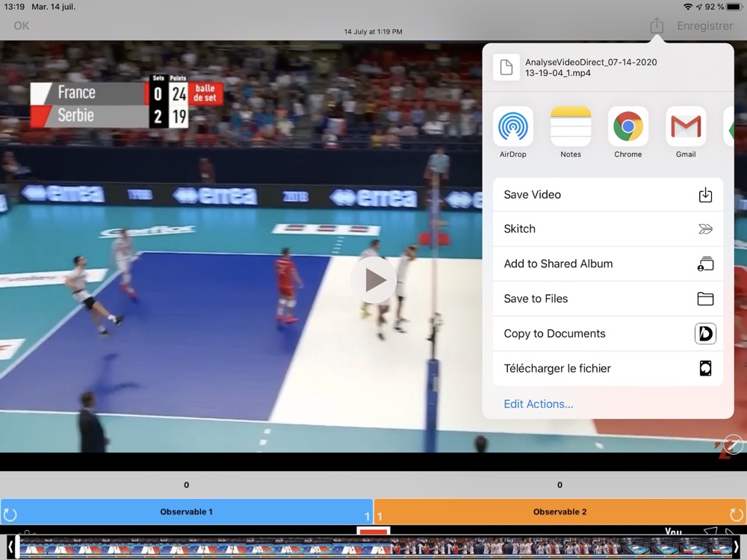Tap the AirDrop share icon
Image resolution: width=747 pixels, height=560 pixels.
click(x=512, y=126)
